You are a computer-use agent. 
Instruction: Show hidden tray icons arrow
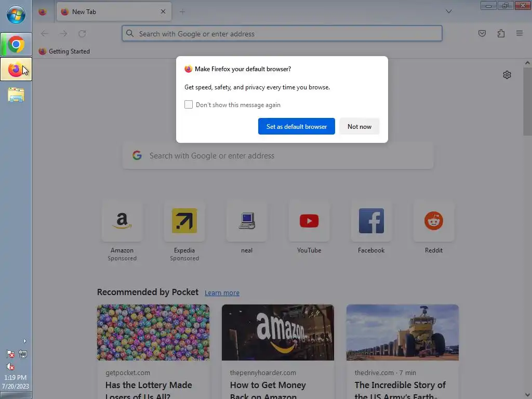pos(24,341)
